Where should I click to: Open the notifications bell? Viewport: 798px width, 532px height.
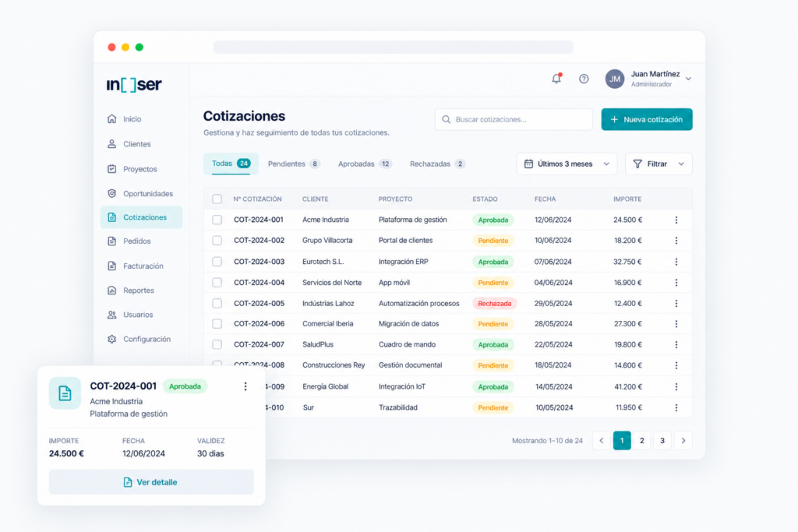coord(556,79)
